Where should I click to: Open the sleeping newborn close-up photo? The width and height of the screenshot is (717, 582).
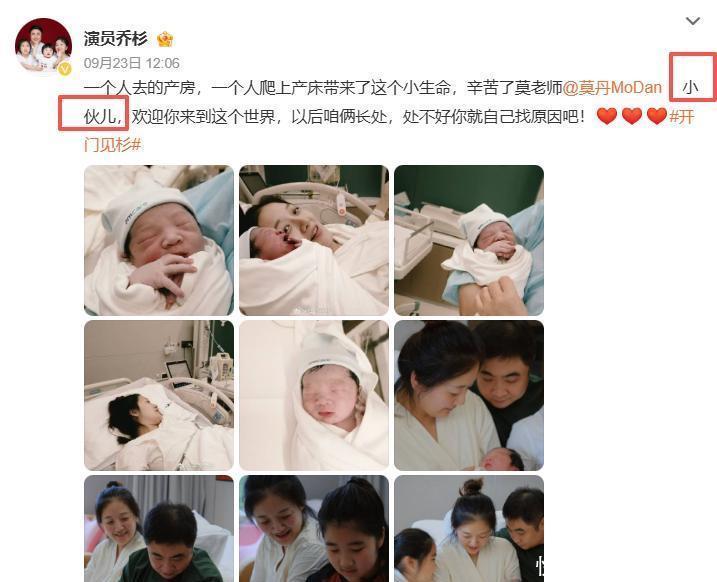click(x=159, y=240)
